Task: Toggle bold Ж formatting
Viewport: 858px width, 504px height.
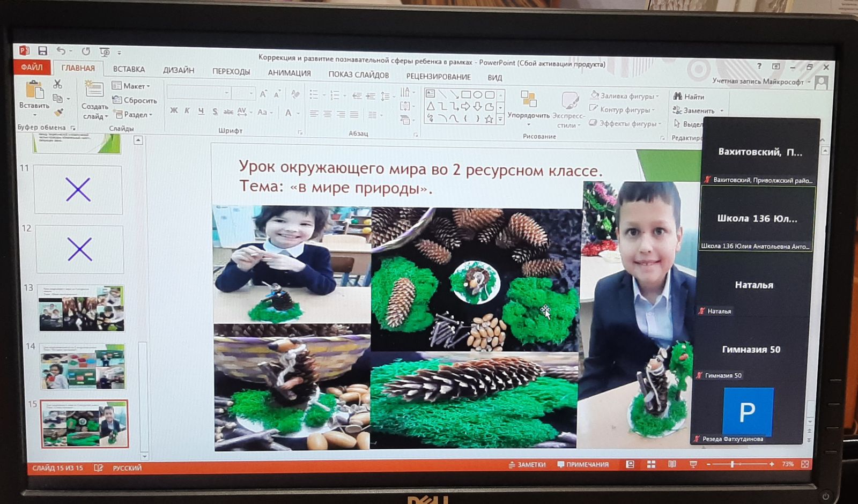Action: [174, 111]
